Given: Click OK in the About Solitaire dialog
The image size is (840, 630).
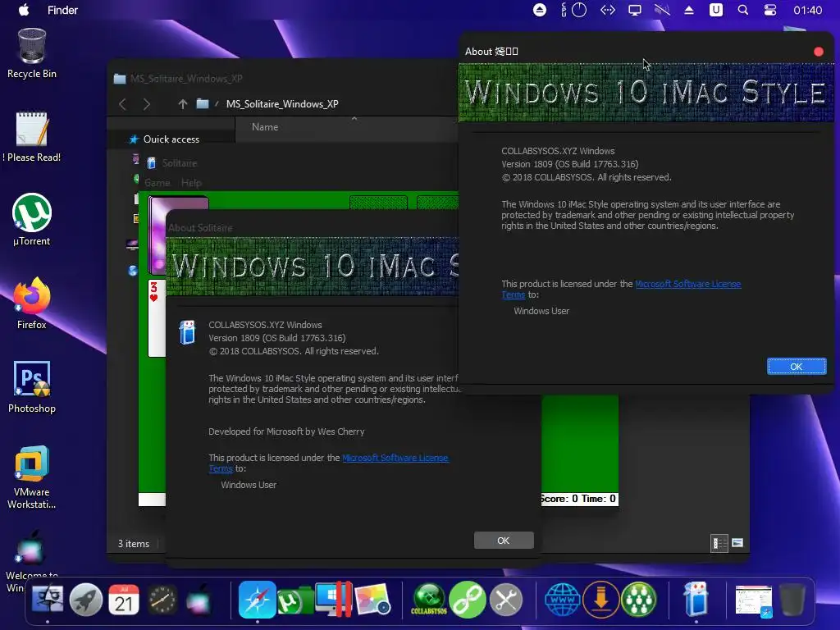Looking at the screenshot, I should [x=504, y=540].
